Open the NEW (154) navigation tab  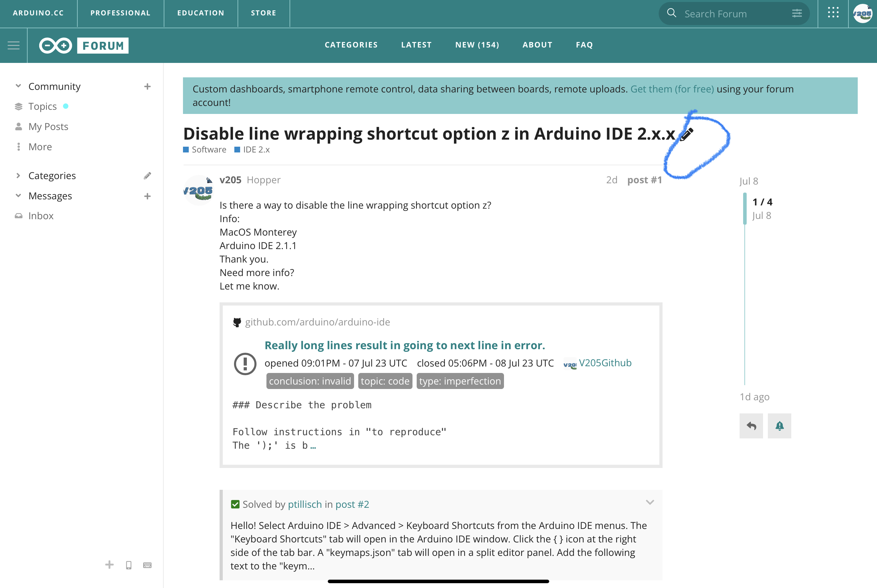[477, 45]
